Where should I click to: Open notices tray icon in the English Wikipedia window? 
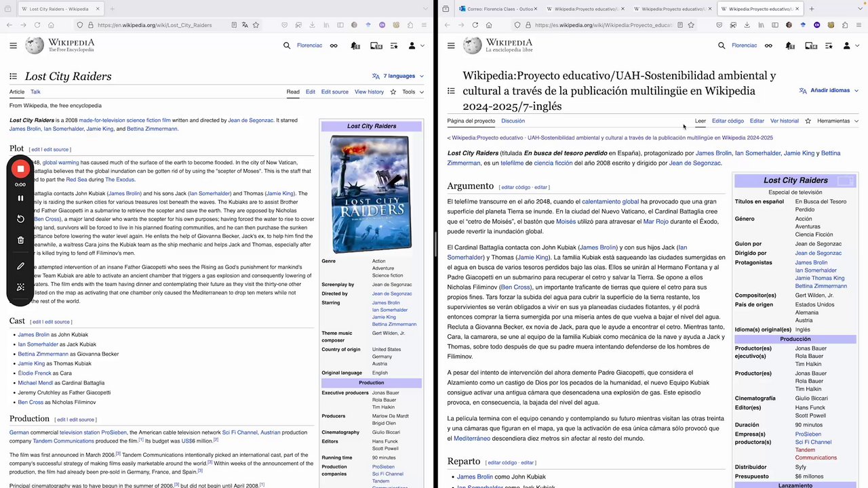[376, 45]
